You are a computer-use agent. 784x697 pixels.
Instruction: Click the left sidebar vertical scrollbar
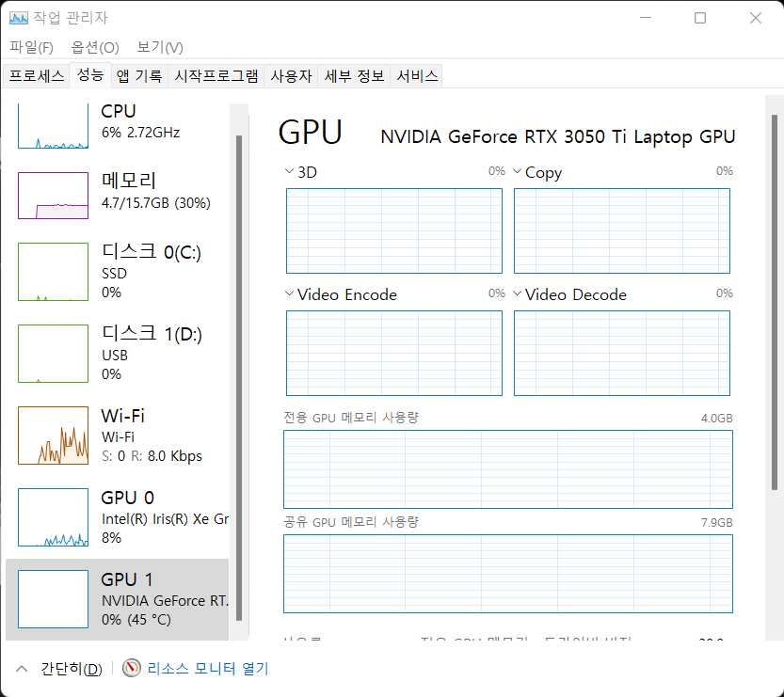pos(239,376)
